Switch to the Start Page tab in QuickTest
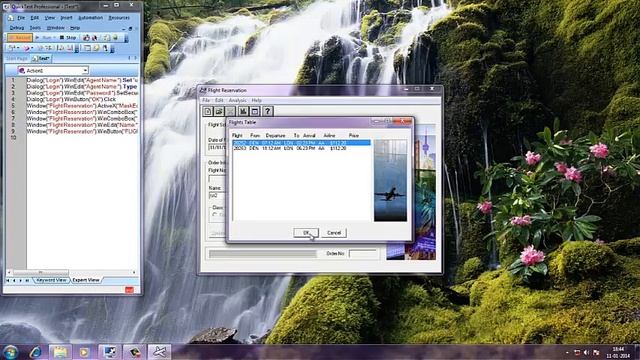This screenshot has height=360, width=640. pyautogui.click(x=17, y=59)
